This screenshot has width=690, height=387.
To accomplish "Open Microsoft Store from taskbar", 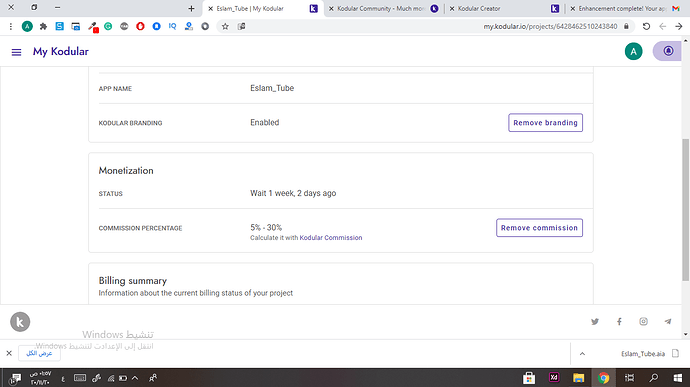I will [529, 378].
